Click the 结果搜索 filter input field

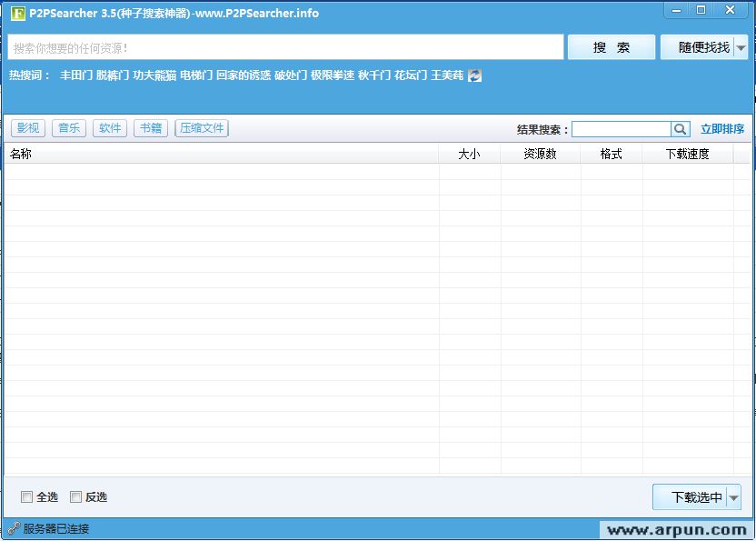(x=622, y=129)
